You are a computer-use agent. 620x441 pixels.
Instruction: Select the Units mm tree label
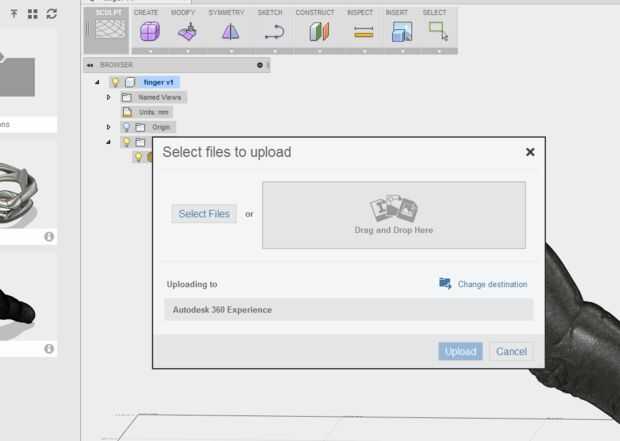point(153,112)
